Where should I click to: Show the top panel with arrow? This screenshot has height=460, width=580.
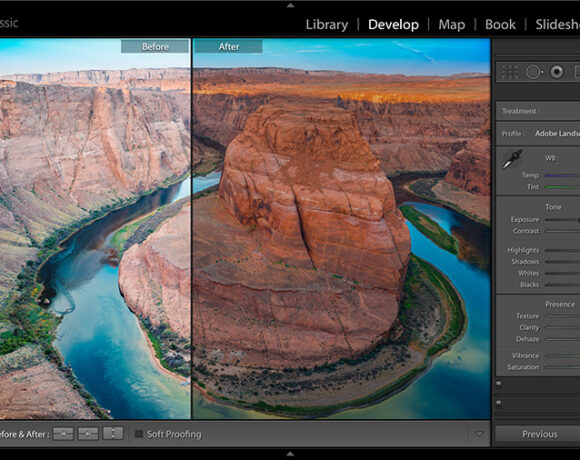(290, 5)
